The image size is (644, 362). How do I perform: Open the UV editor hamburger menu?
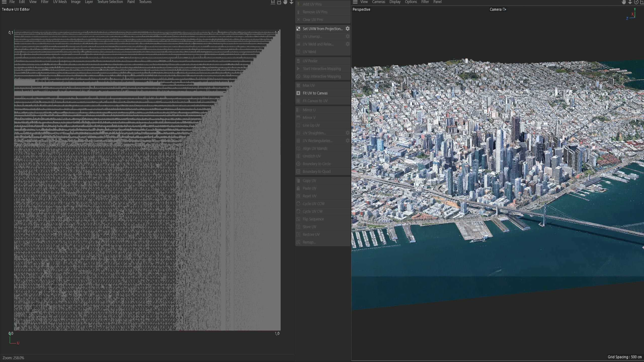pos(4,2)
